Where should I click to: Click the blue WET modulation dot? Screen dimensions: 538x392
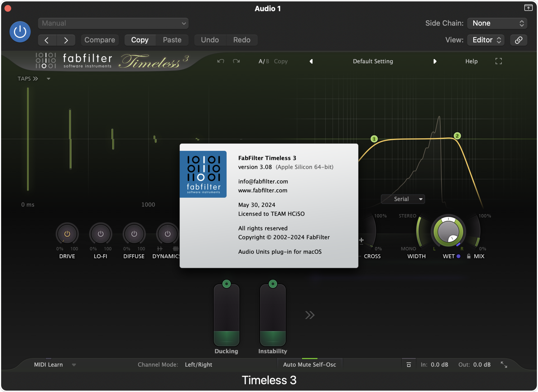point(458,256)
